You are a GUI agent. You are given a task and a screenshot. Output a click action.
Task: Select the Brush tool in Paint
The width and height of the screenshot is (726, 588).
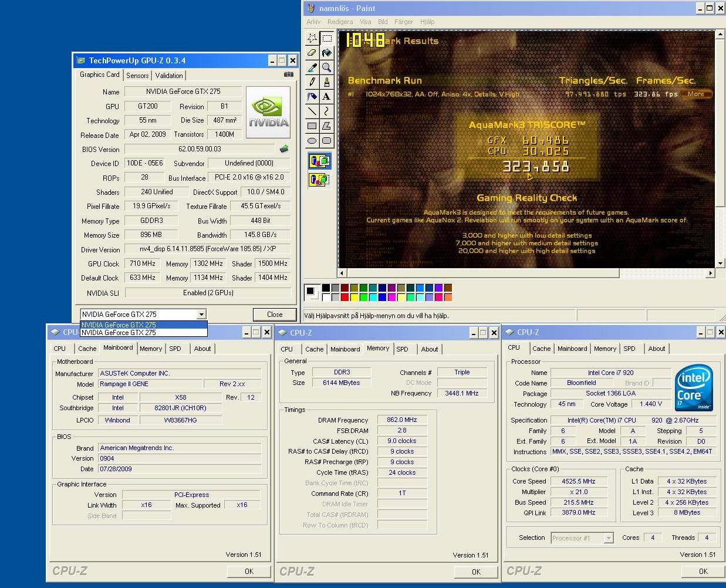tap(326, 82)
